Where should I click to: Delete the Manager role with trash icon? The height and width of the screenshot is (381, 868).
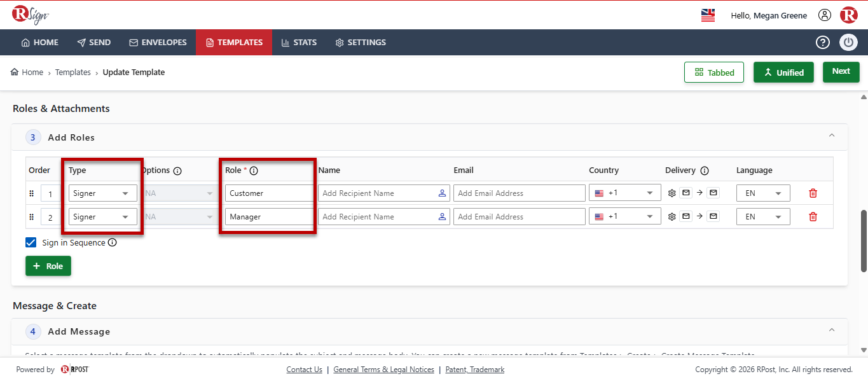(x=813, y=217)
